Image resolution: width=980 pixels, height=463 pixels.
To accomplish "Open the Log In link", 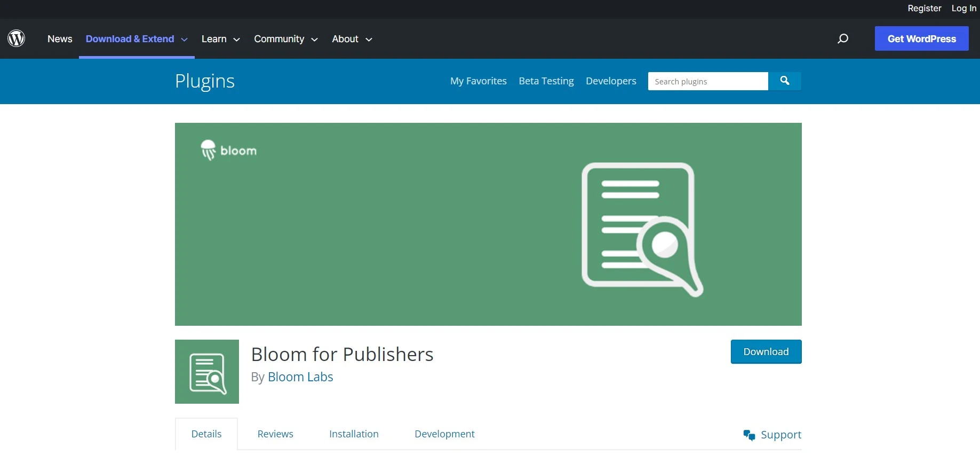I will click(963, 8).
